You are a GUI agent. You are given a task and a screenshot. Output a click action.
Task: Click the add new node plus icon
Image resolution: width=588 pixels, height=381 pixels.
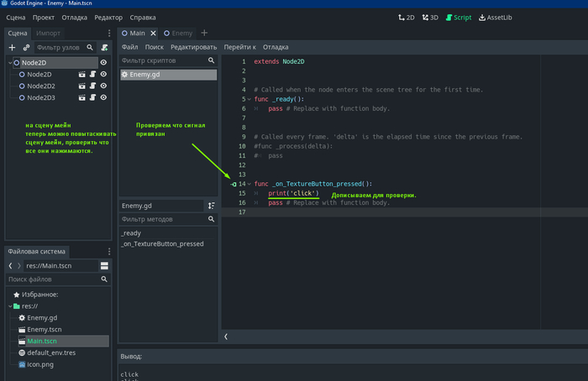pyautogui.click(x=12, y=48)
